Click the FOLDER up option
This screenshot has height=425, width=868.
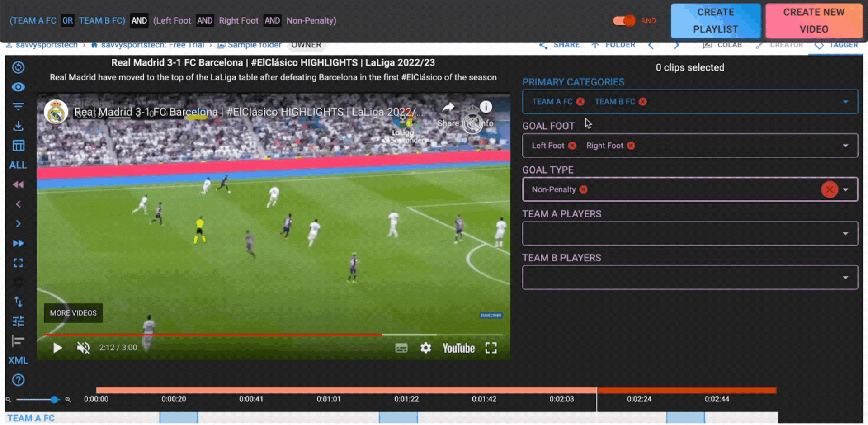(x=613, y=45)
